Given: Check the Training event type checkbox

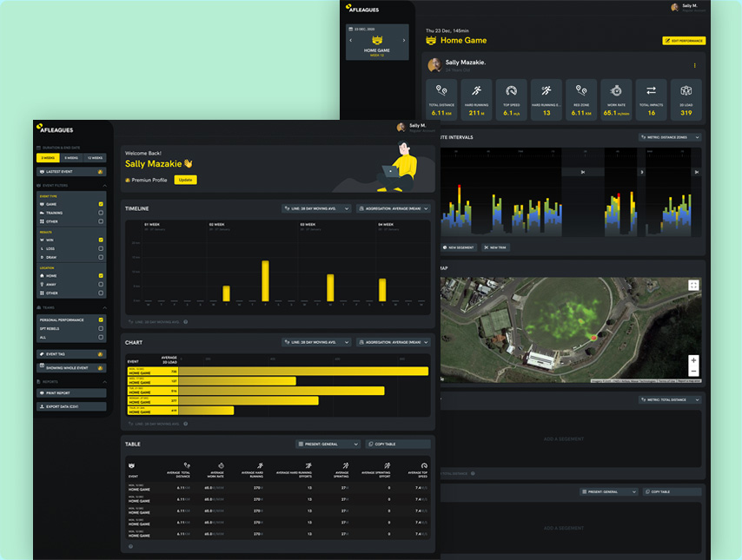Looking at the screenshot, I should pyautogui.click(x=101, y=213).
